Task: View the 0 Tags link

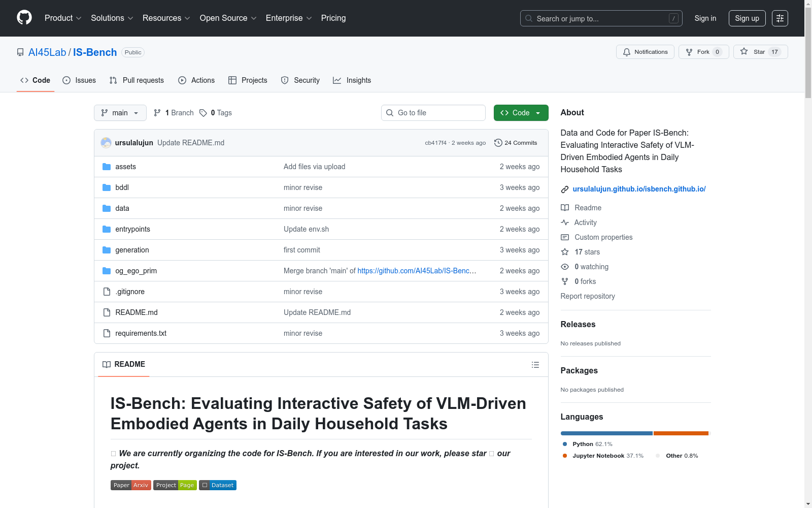Action: (216, 113)
